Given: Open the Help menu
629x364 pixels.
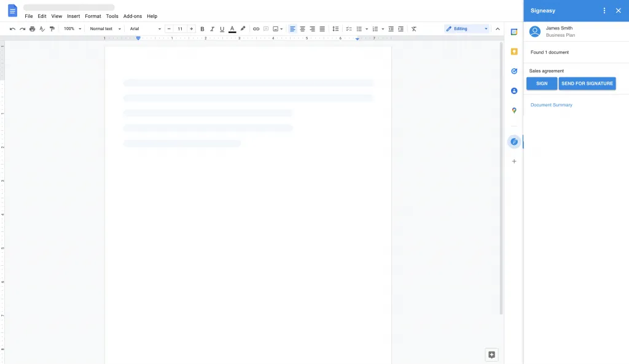Looking at the screenshot, I should click(152, 16).
